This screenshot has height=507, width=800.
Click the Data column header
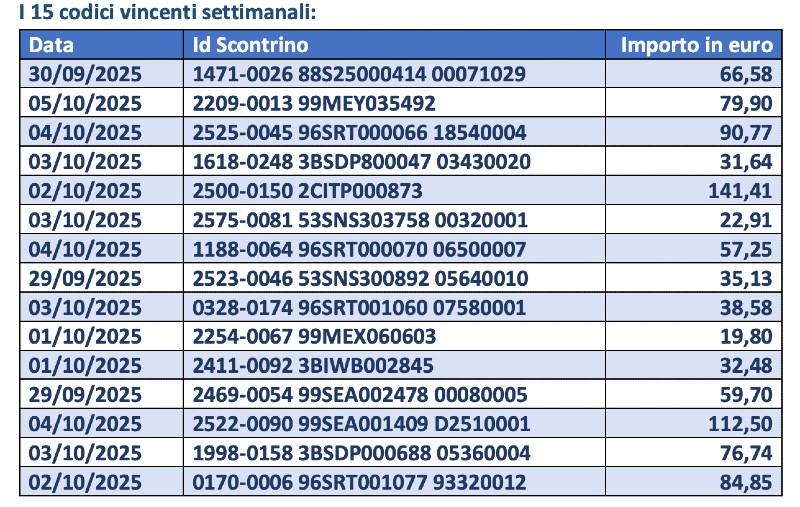click(x=52, y=45)
